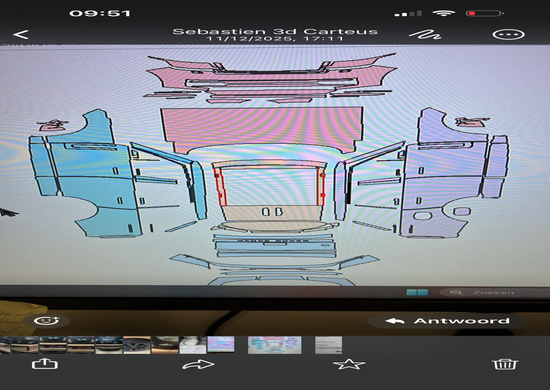The height and width of the screenshot is (390, 550).
Task: Star this photo as favourite
Action: click(x=349, y=364)
